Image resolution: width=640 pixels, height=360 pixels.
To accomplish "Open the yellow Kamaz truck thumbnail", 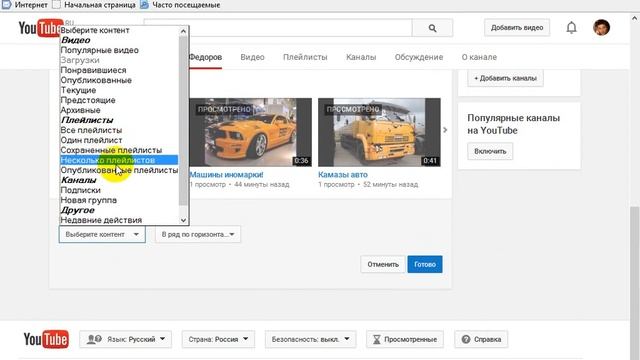I will (379, 132).
